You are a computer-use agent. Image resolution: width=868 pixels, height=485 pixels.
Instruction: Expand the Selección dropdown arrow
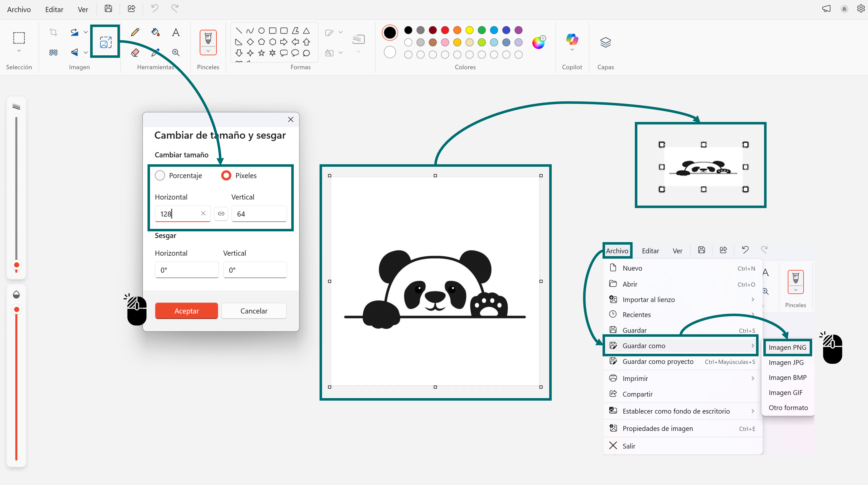point(19,51)
